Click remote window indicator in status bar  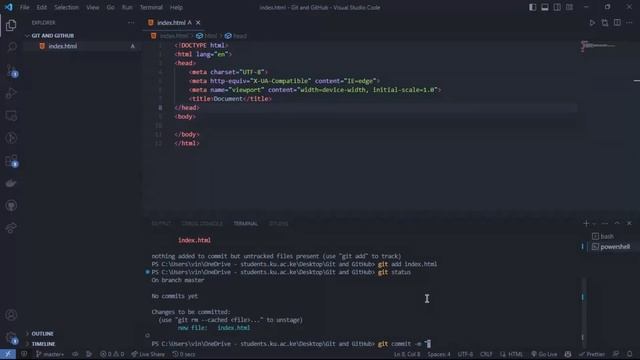tap(8, 354)
